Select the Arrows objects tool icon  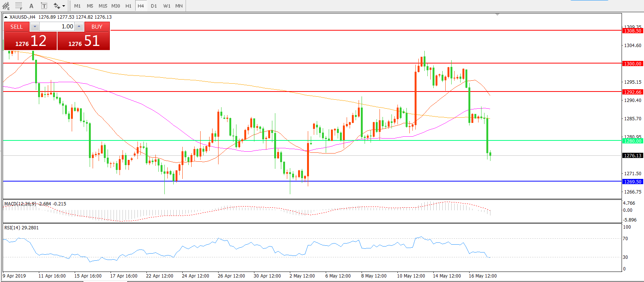[56, 6]
